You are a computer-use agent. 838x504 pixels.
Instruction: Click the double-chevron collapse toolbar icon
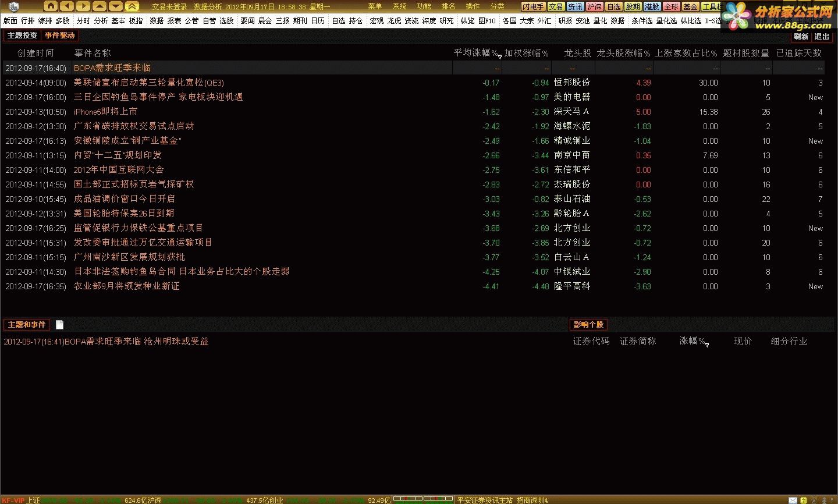(x=133, y=6)
